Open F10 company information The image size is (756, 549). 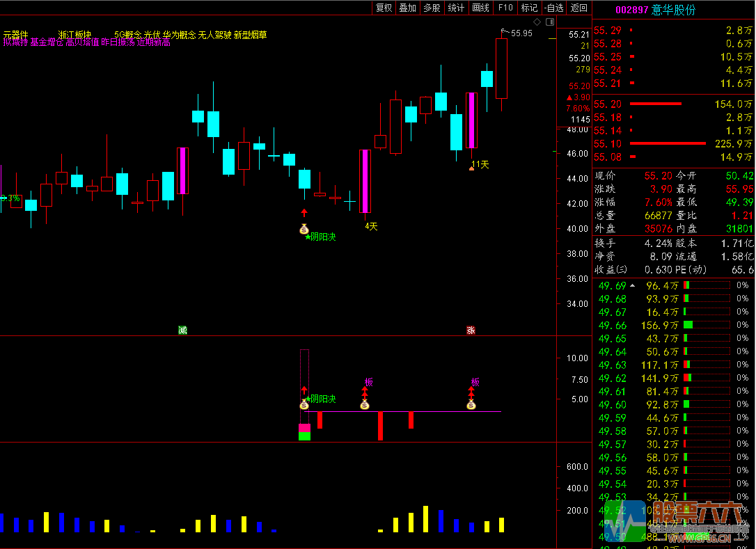(x=505, y=8)
